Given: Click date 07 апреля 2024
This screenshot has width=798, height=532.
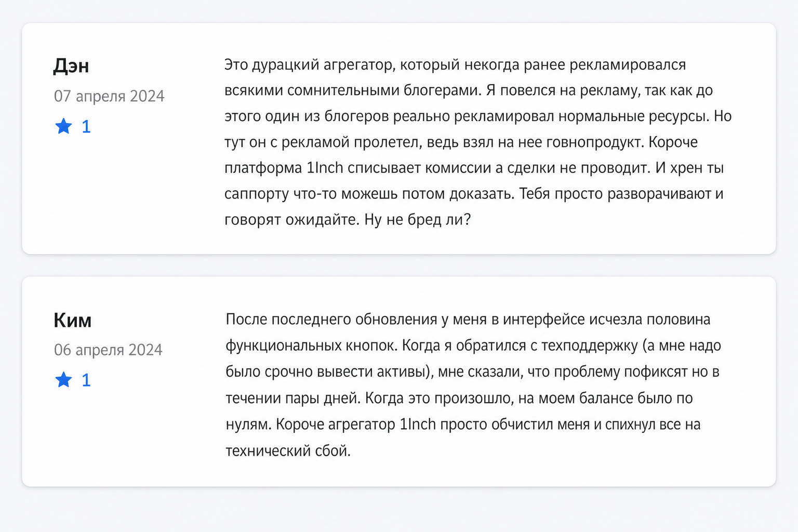Looking at the screenshot, I should pyautogui.click(x=109, y=96).
